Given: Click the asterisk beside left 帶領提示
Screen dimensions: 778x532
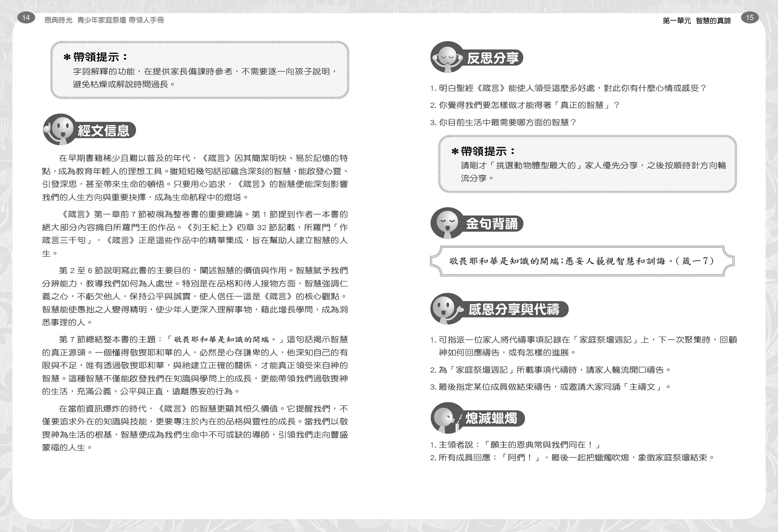Looking at the screenshot, I should click(x=67, y=58).
